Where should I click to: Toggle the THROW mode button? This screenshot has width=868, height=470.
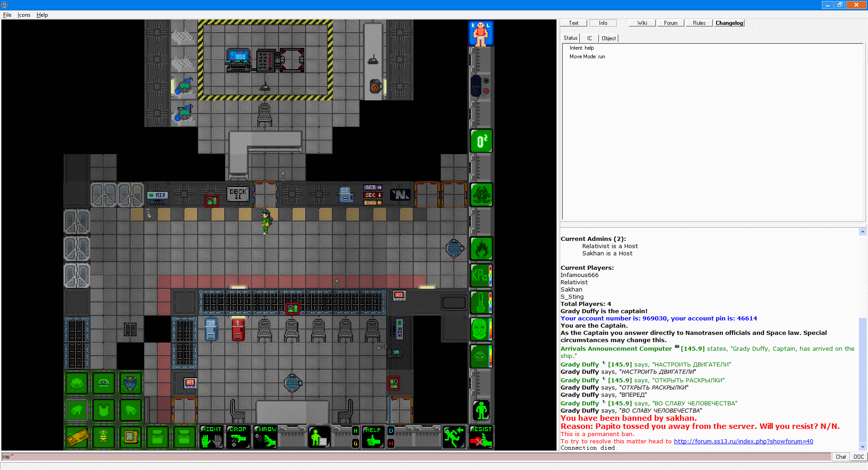[265, 437]
